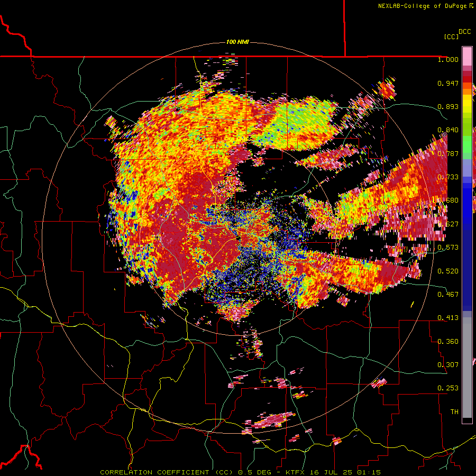Click the 0.947 legend value
This screenshot has width=476, height=476.
point(448,83)
